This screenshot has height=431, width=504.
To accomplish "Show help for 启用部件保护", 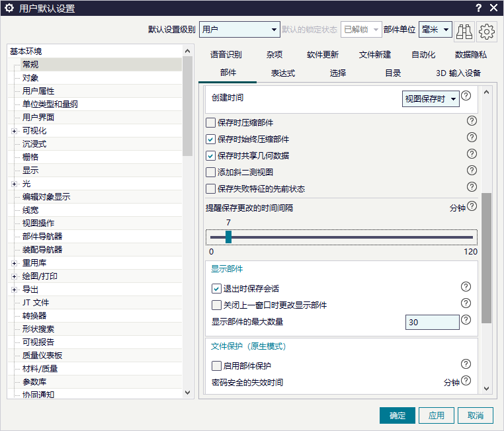I will tap(466, 364).
